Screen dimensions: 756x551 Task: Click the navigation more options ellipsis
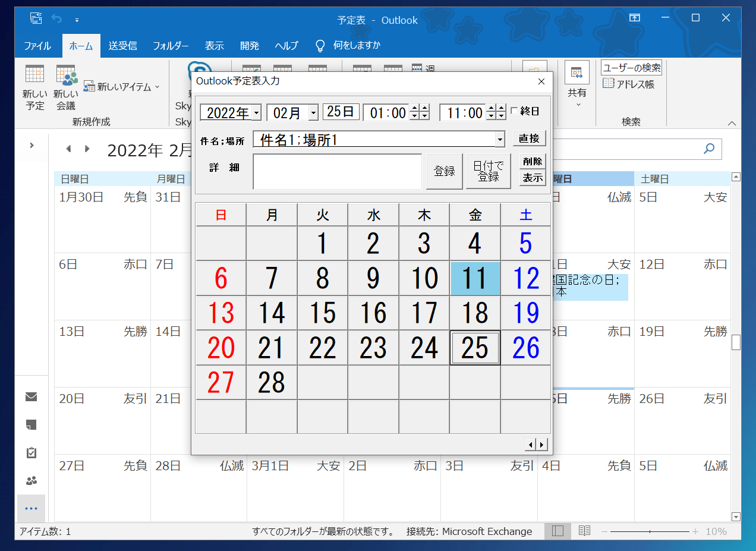31,508
